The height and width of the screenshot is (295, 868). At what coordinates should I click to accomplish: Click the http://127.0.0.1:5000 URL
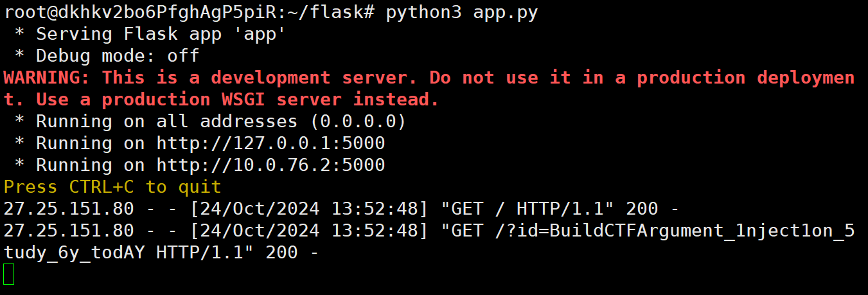270,143
